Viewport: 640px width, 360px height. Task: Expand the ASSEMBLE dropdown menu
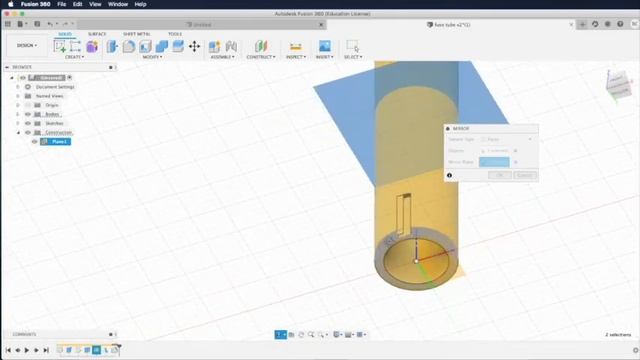tap(222, 57)
